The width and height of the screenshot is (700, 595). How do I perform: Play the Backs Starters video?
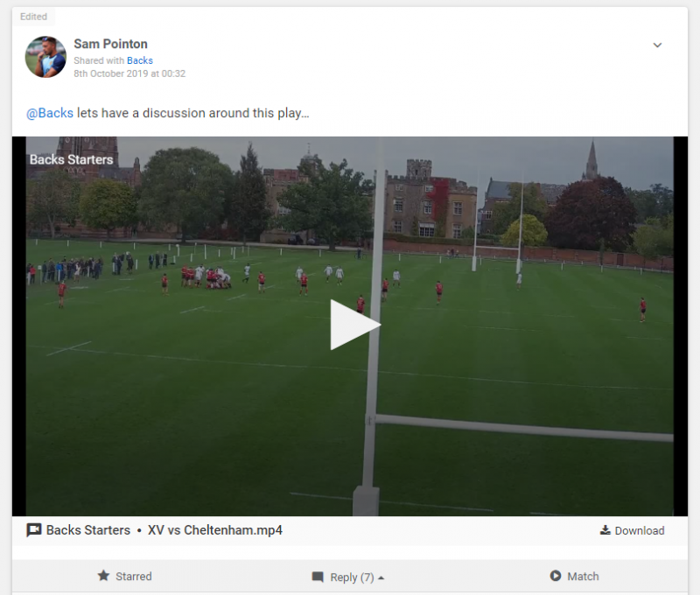pyautogui.click(x=355, y=325)
